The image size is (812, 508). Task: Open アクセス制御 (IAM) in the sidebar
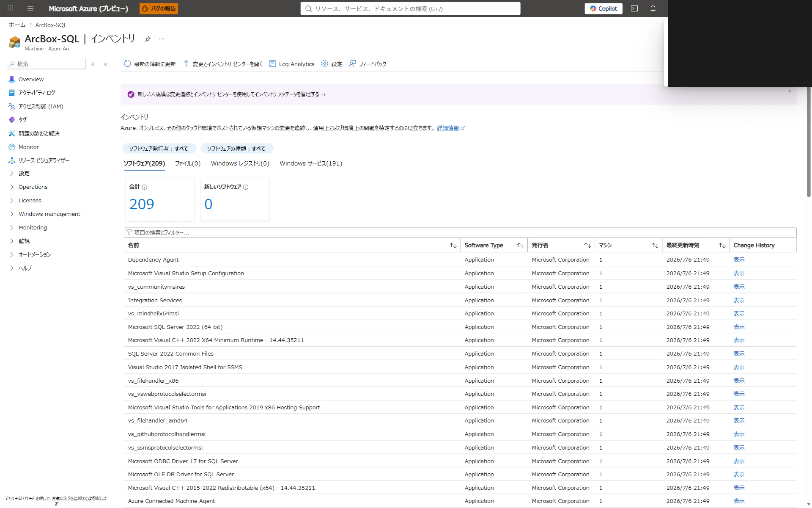(41, 106)
